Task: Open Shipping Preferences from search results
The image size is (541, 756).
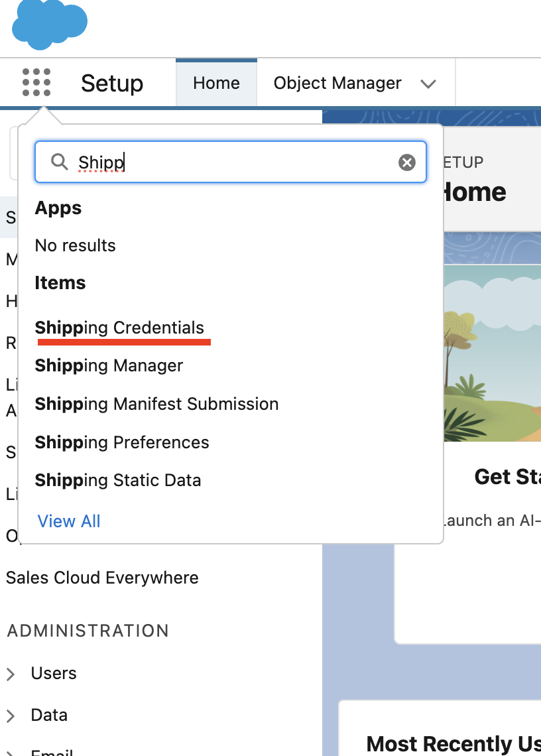Action: (x=121, y=442)
